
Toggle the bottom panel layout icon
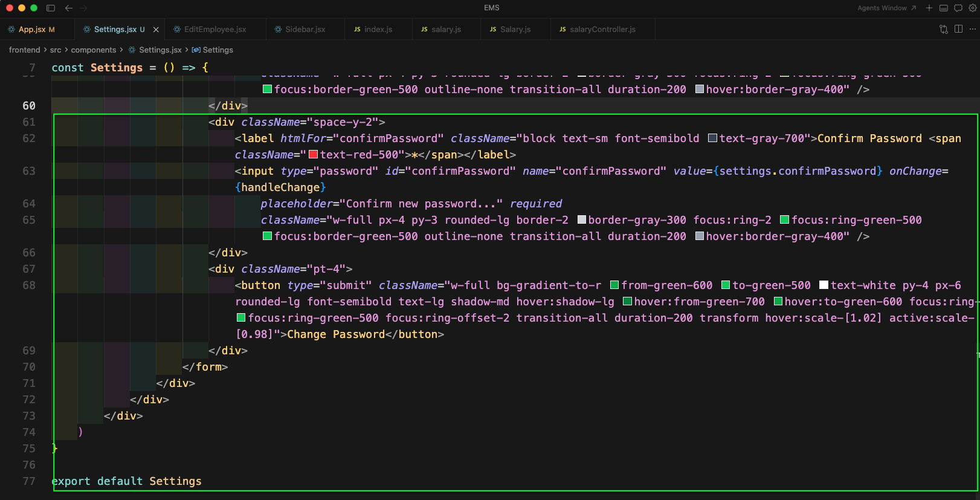point(944,8)
